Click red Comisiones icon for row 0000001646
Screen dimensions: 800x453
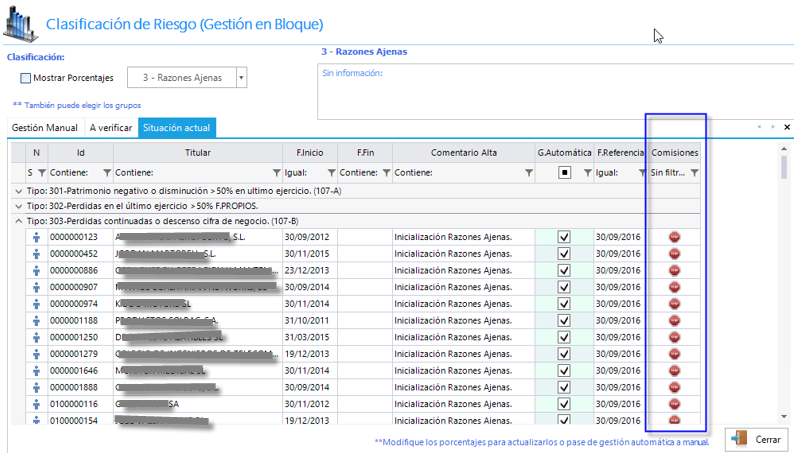coord(674,371)
